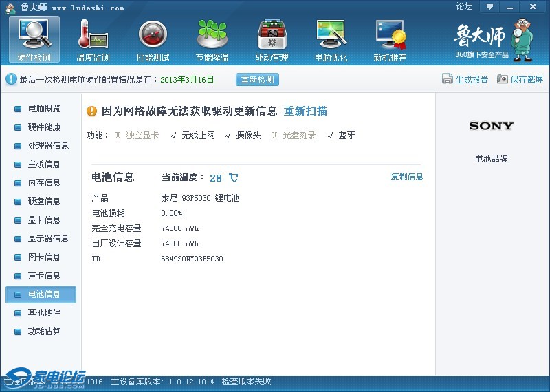The image size is (550, 392).
Task: Select 处理器信息 in the sidebar
Action: [x=48, y=146]
